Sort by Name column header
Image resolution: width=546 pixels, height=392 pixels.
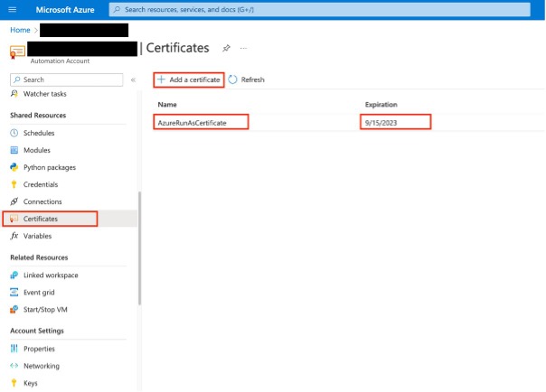tap(167, 105)
